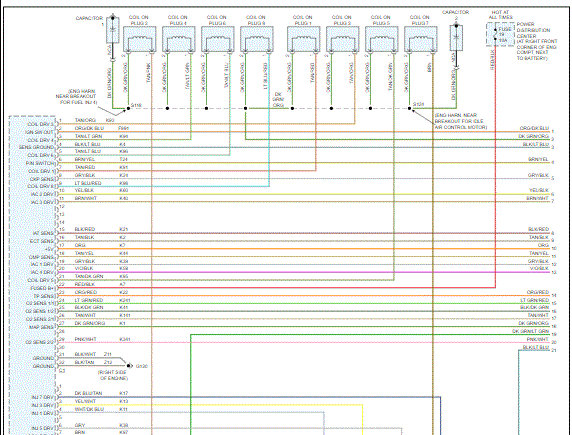
Task: Select the Coil On Plug 8 symbol
Action: [257, 39]
